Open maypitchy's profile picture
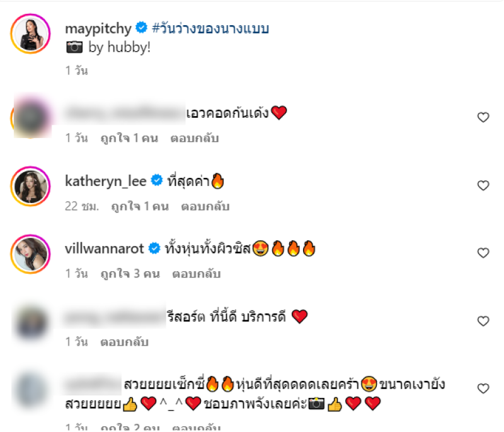 30,33
